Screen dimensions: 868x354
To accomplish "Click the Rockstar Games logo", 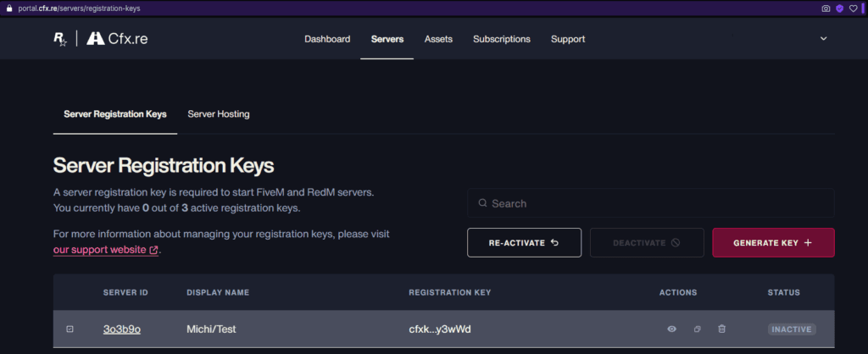I will [x=60, y=39].
